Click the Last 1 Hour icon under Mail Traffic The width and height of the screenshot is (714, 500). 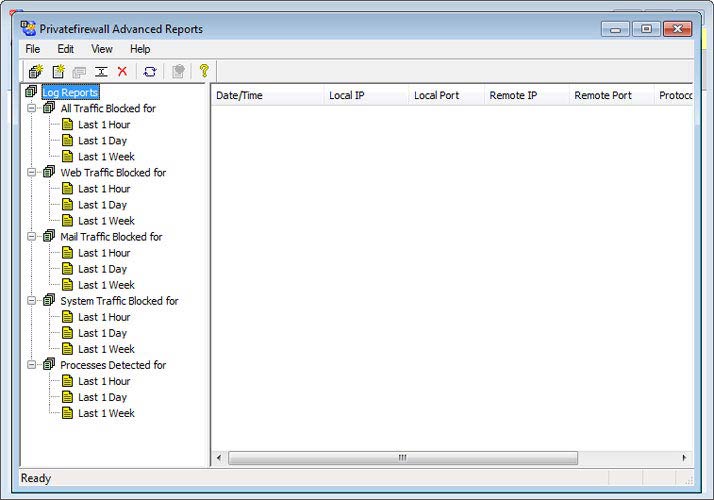pos(67,253)
